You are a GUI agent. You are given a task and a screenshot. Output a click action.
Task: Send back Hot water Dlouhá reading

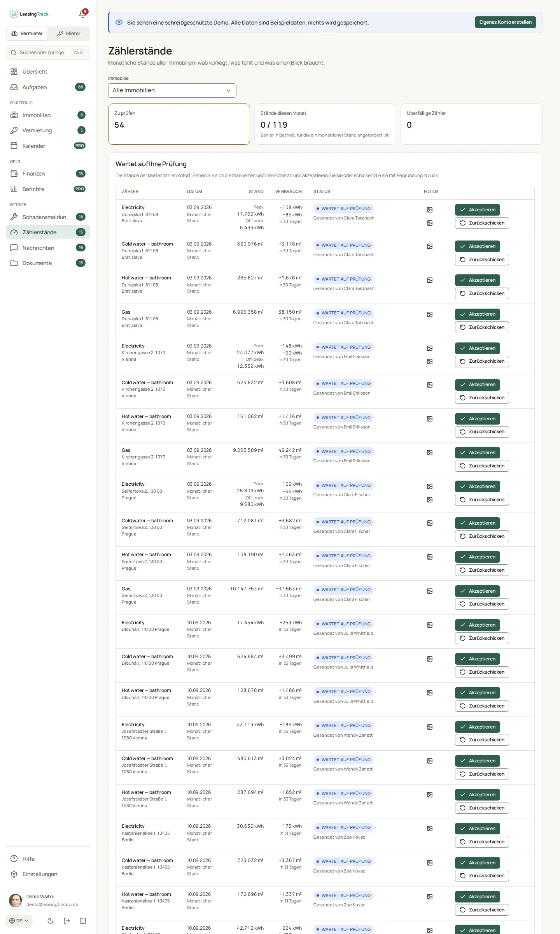coord(482,706)
